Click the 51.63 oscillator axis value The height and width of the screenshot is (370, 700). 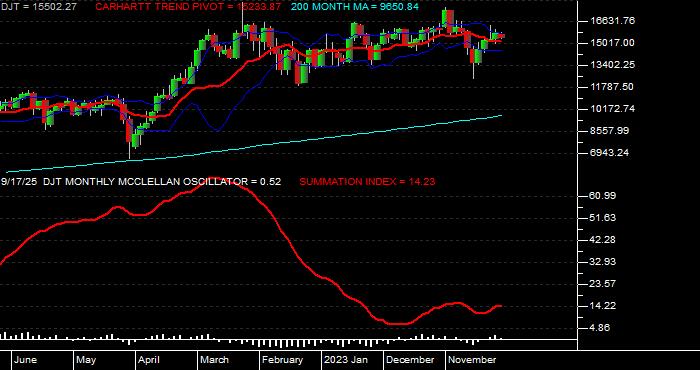point(603,218)
